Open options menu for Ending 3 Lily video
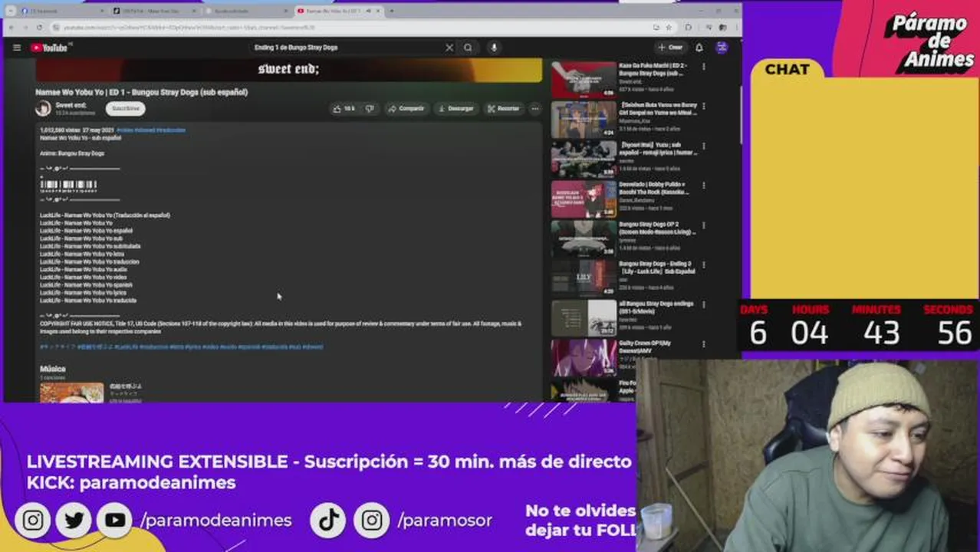The height and width of the screenshot is (552, 980). tap(704, 264)
